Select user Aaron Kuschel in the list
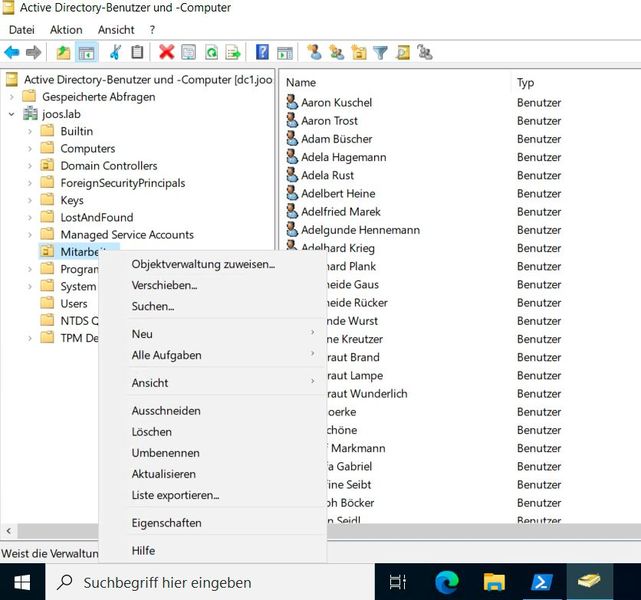This screenshot has height=600, width=641. [336, 103]
